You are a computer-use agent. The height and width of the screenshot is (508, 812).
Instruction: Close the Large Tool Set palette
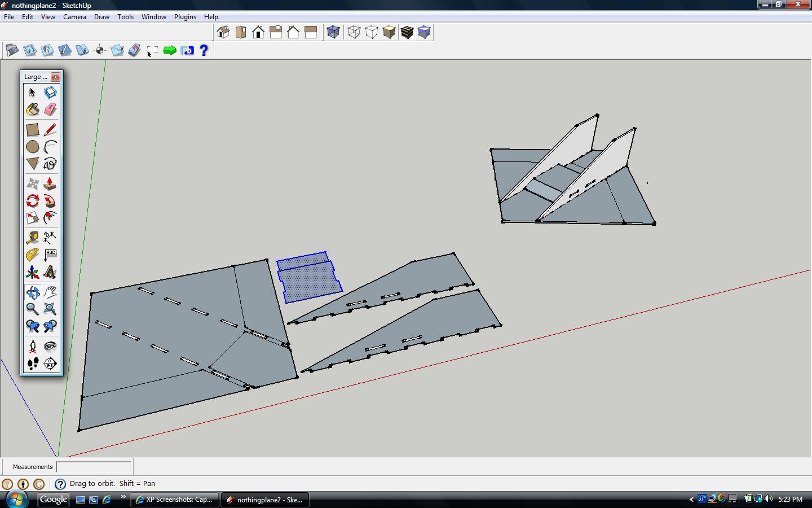pyautogui.click(x=55, y=77)
